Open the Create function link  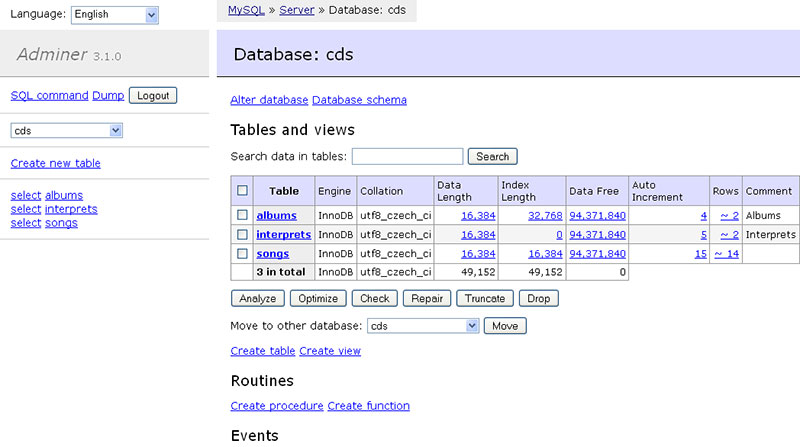pos(368,406)
